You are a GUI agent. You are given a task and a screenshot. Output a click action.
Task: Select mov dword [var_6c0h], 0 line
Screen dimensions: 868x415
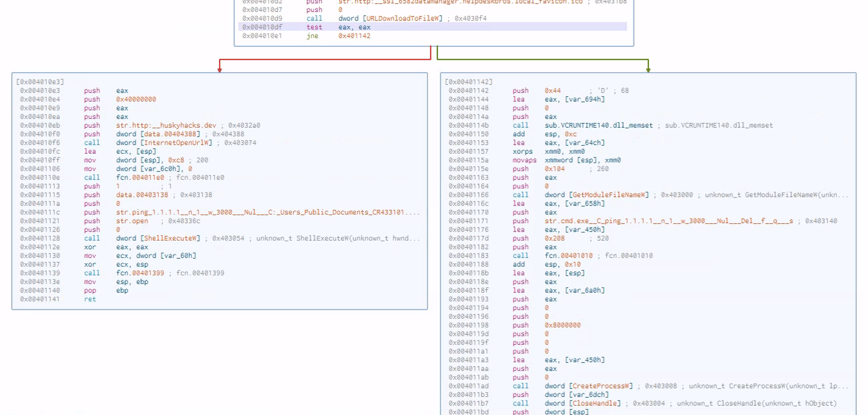click(138, 168)
